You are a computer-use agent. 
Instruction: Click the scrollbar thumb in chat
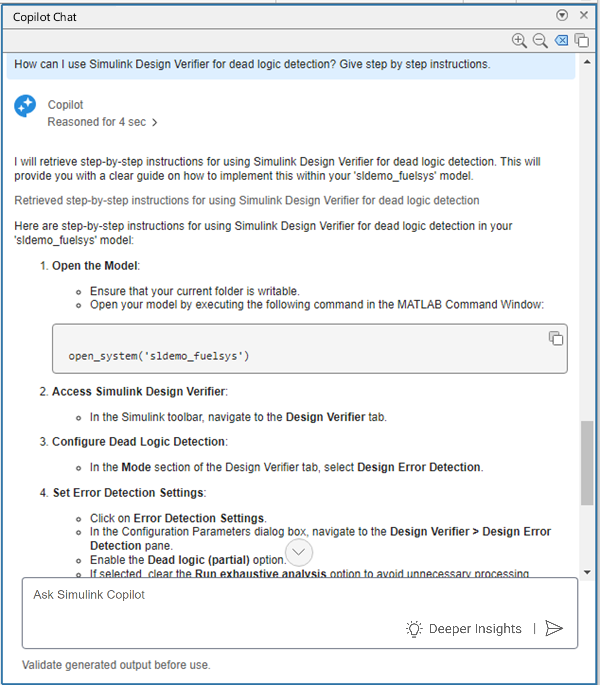[x=586, y=465]
